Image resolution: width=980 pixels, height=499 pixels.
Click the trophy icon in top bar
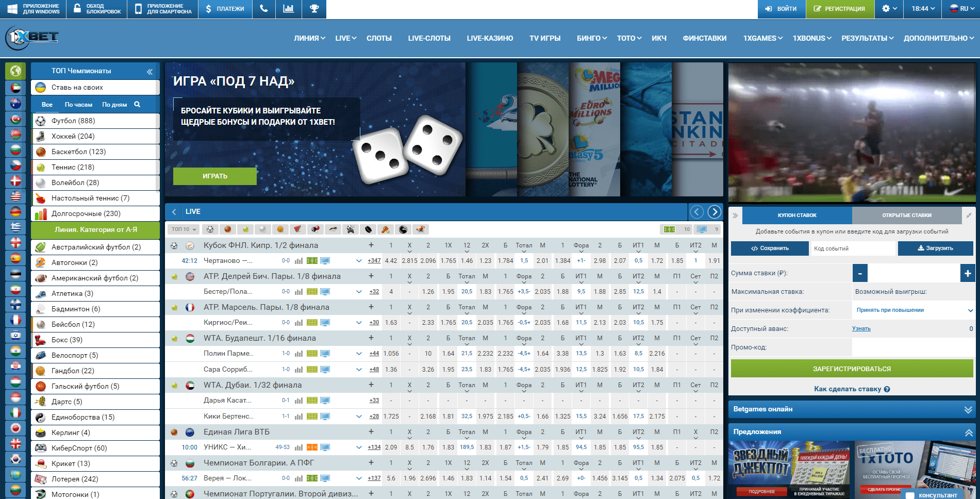point(314,9)
